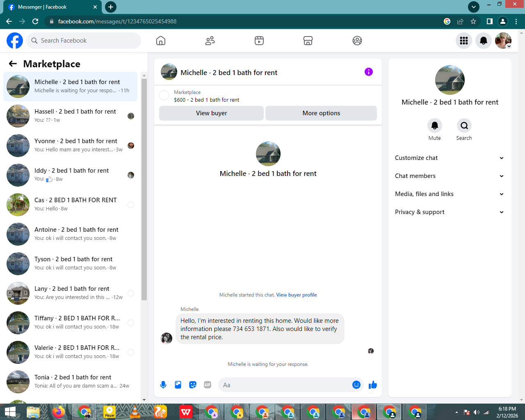Click the purple conversation information icon

(369, 72)
